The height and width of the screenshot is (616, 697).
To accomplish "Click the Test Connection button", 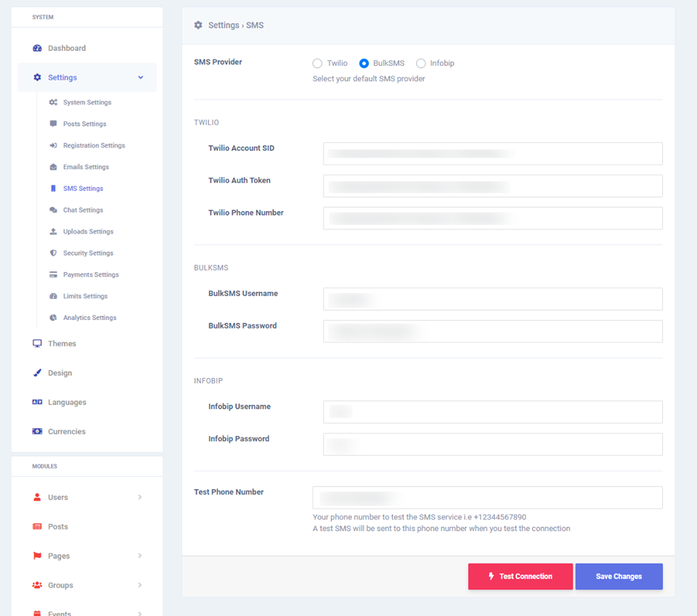I will tap(521, 576).
